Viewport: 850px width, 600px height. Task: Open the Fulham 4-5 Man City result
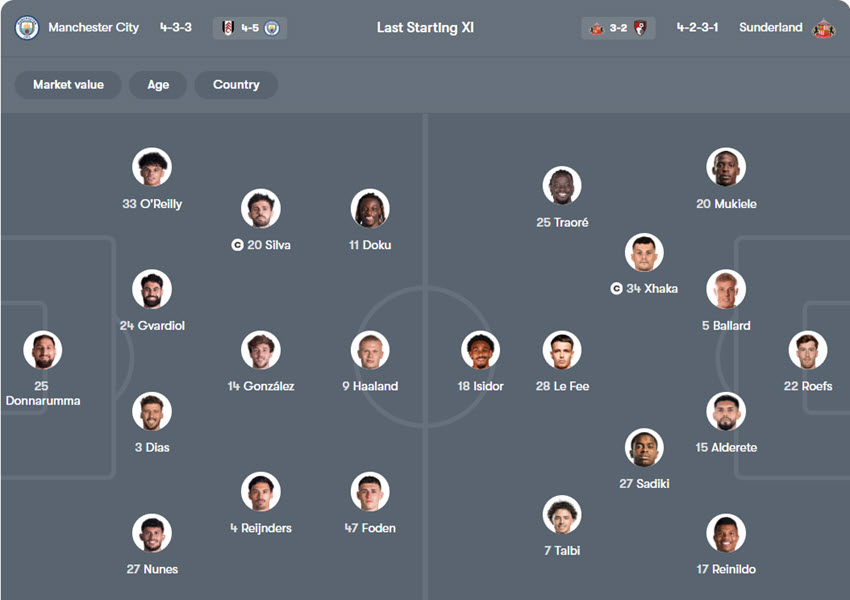[250, 28]
